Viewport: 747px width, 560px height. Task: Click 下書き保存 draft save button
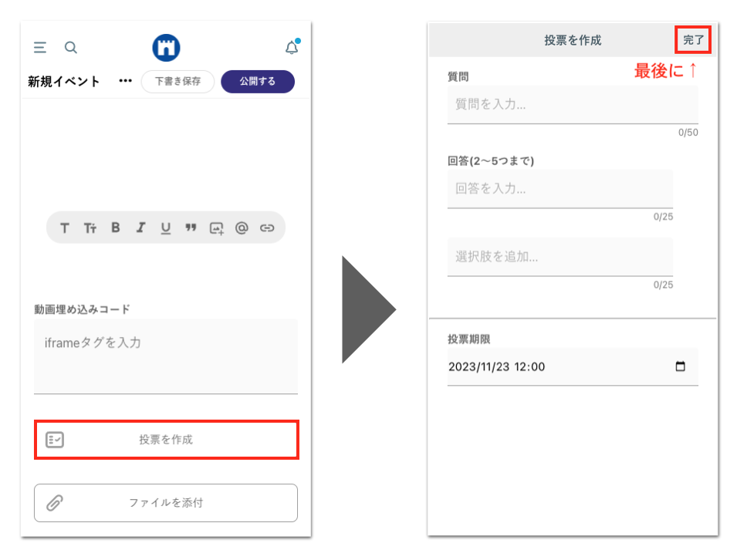[x=177, y=82]
